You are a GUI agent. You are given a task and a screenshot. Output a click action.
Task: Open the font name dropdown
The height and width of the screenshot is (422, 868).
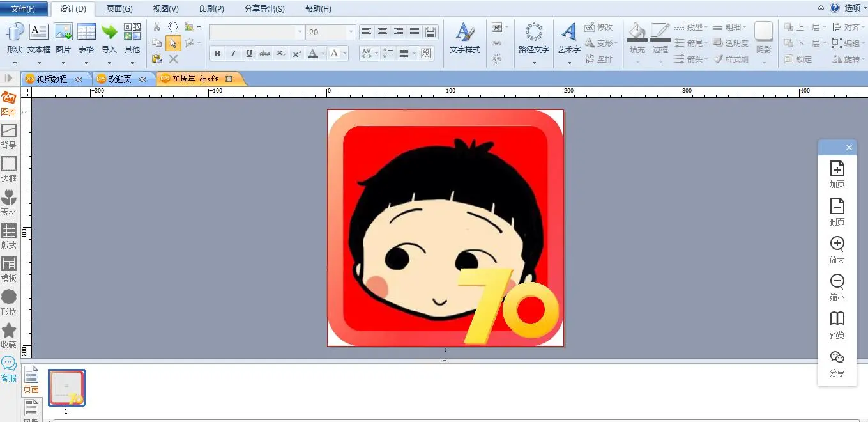point(300,32)
